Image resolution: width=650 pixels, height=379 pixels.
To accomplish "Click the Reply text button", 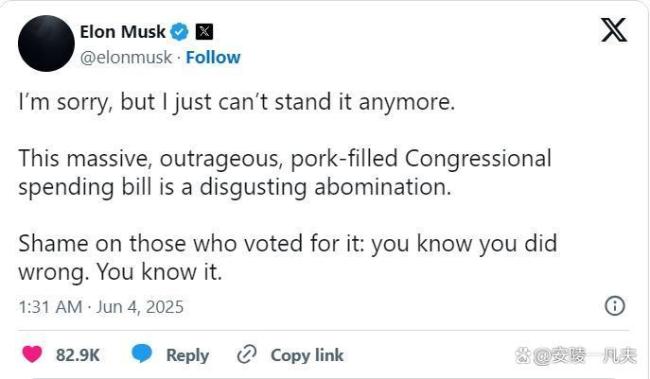I will [x=187, y=355].
